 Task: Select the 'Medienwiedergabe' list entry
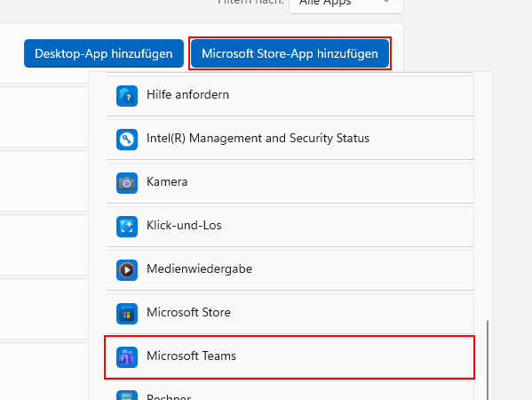pos(290,270)
